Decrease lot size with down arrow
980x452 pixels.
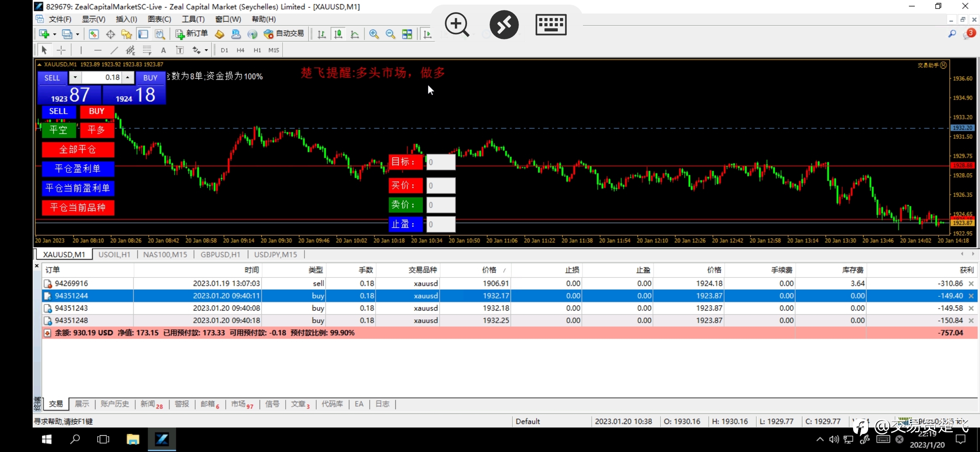[75, 77]
